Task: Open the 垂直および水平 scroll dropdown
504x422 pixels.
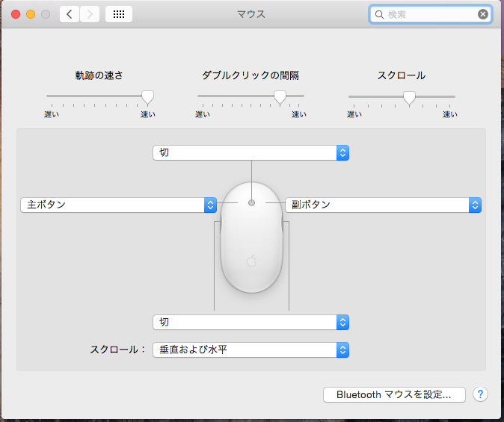Action: click(x=251, y=350)
